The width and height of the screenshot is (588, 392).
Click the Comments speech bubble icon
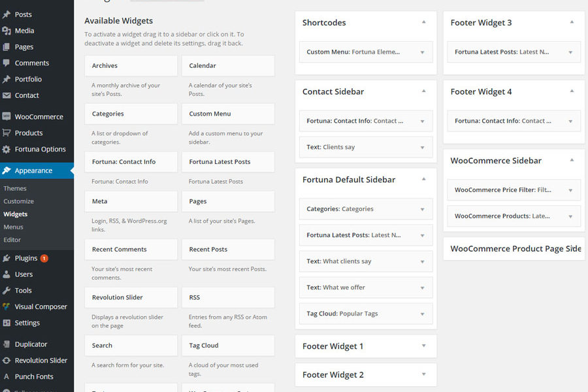[6, 63]
